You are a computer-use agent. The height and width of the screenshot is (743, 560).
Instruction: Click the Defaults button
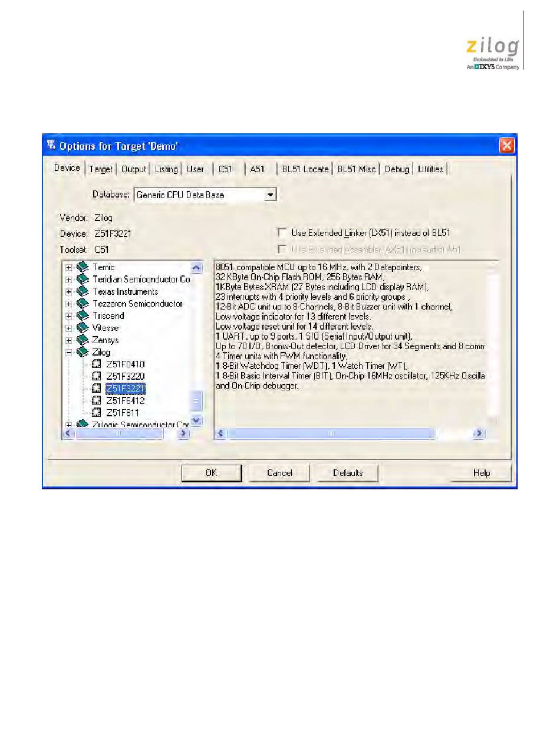coord(348,473)
